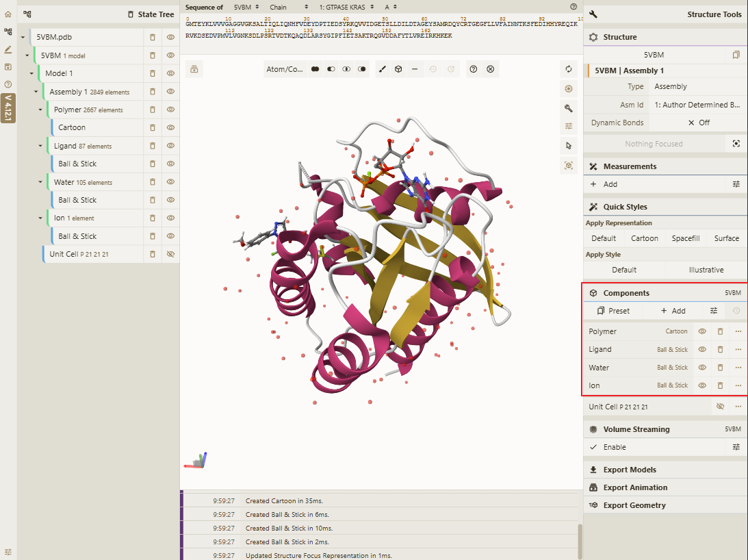Screen dimensions: 748x560
Task: Click the brush color selection icon
Action: coord(382,69)
